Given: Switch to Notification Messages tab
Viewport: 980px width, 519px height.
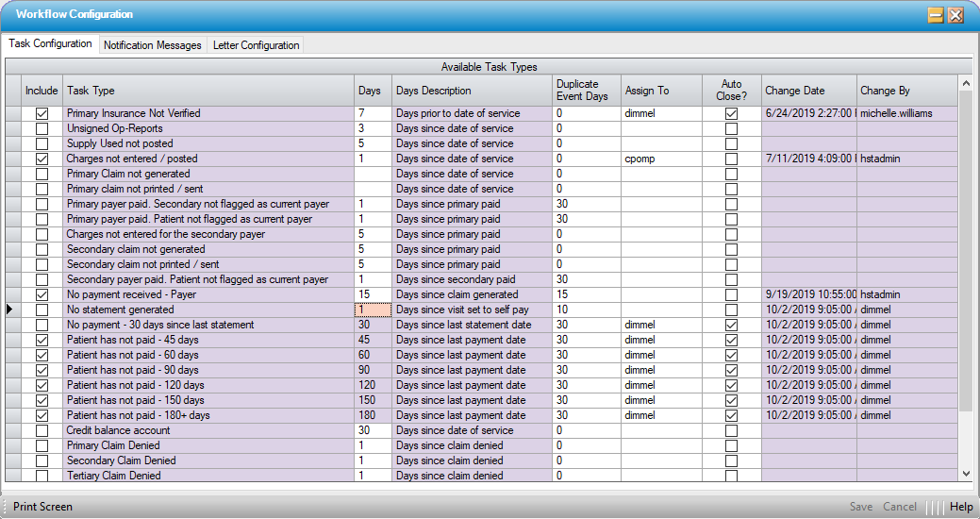Looking at the screenshot, I should pyautogui.click(x=153, y=45).
